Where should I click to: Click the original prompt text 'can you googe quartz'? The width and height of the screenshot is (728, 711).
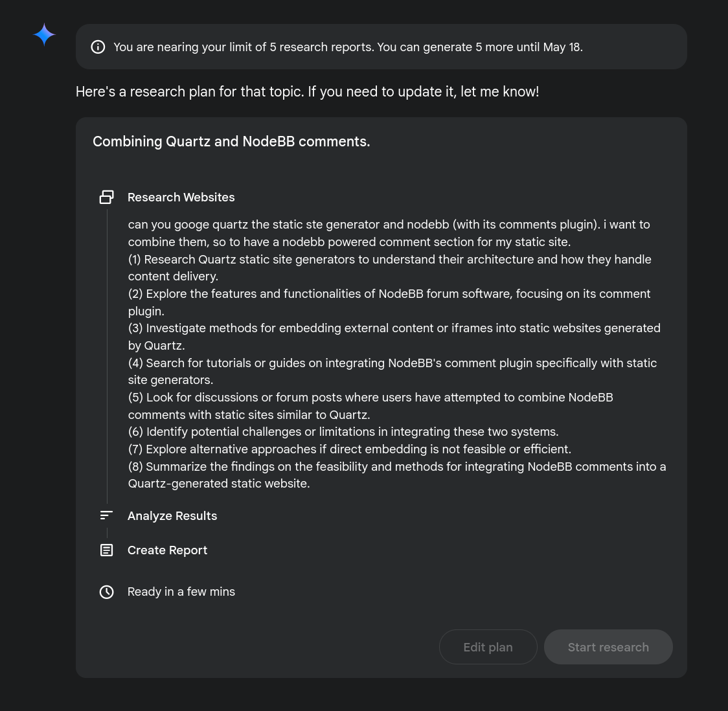tap(389, 233)
